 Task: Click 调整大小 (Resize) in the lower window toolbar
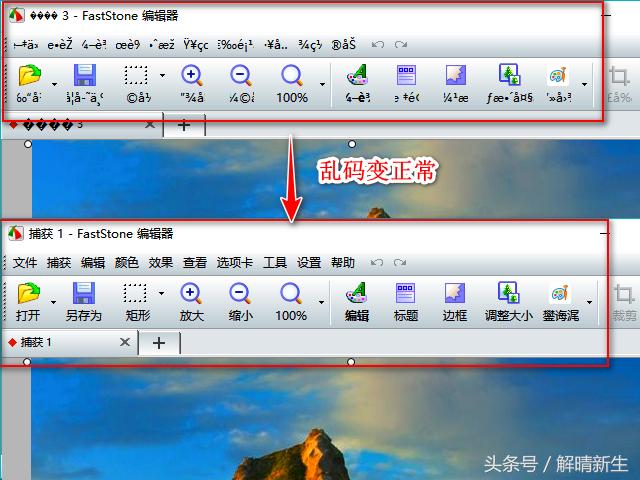(509, 302)
